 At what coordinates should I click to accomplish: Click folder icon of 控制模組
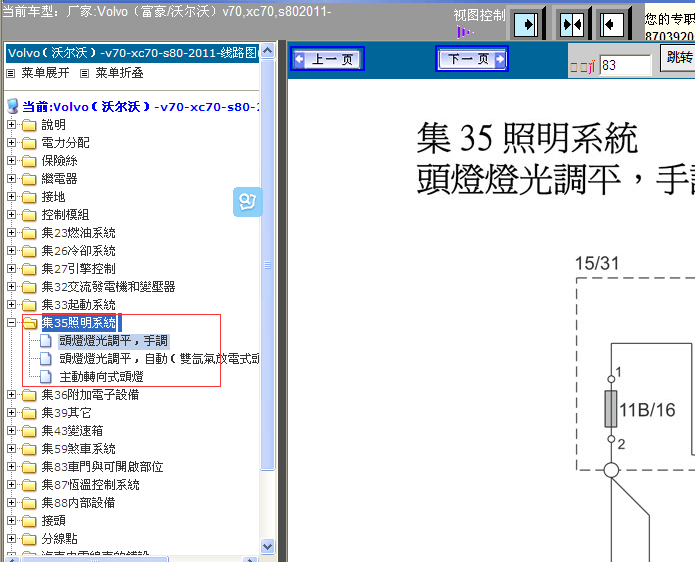[29, 215]
